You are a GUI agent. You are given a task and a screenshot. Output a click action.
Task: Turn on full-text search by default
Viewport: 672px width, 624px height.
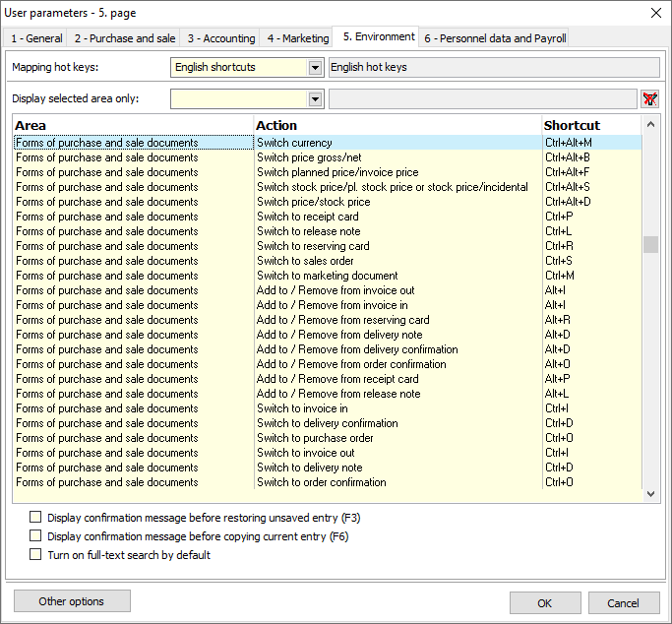coord(36,555)
